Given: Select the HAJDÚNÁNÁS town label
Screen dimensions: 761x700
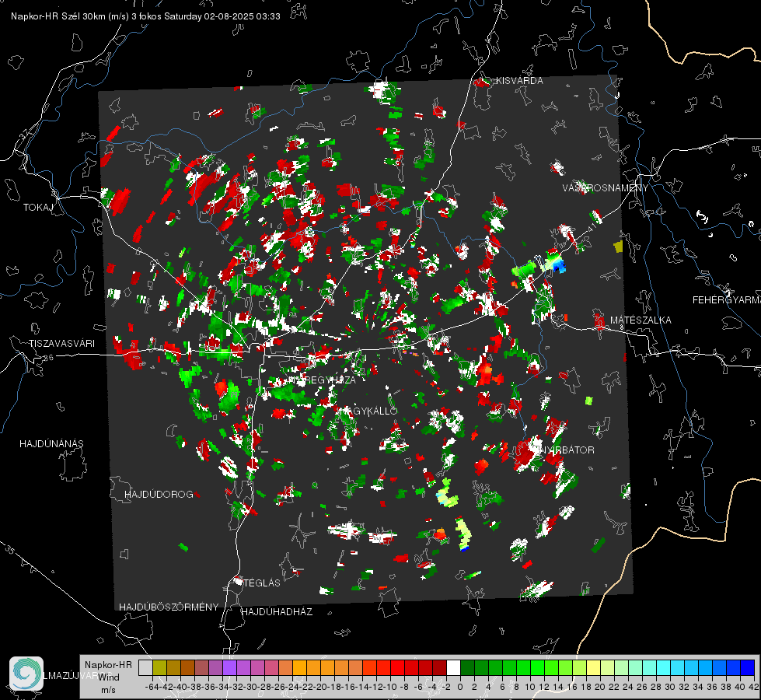Looking at the screenshot, I should tap(51, 443).
